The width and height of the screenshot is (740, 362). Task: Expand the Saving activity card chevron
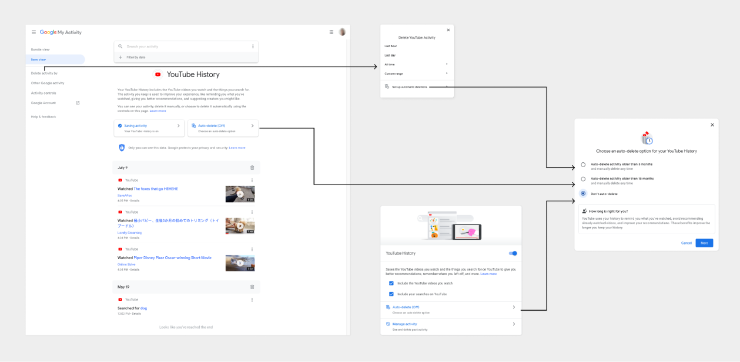tap(178, 126)
